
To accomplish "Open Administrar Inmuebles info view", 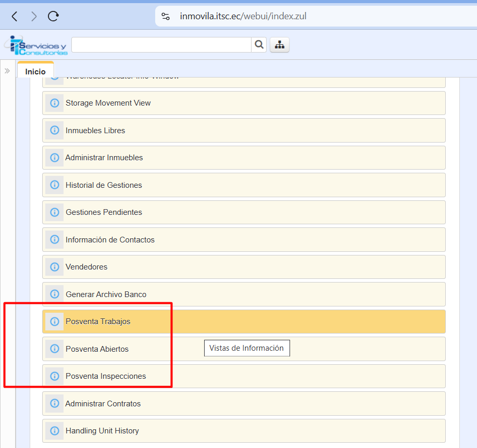I will [104, 158].
